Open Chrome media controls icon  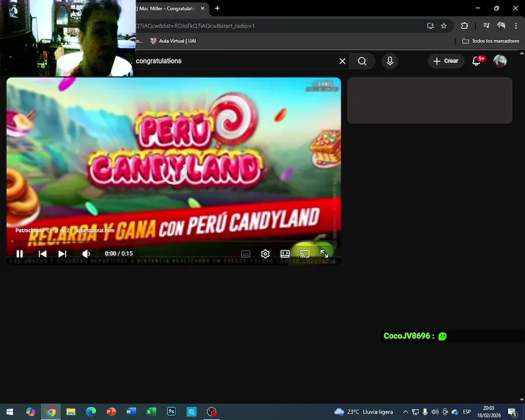[x=487, y=26]
